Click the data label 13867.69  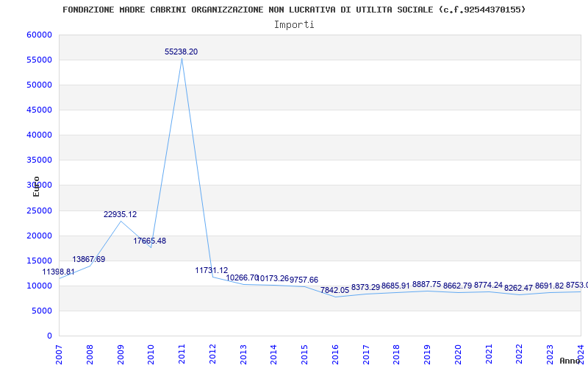click(89, 260)
